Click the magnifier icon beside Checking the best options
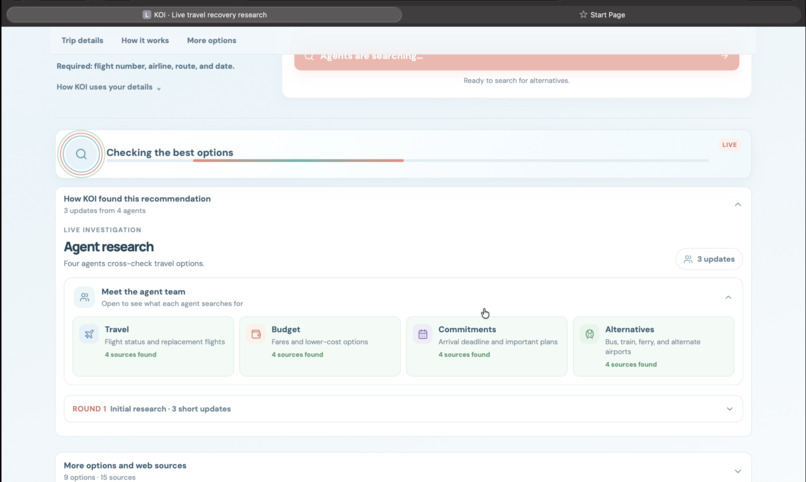 81,154
